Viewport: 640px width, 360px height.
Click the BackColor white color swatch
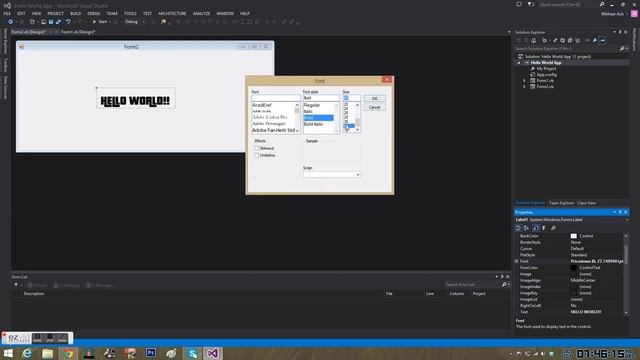[573, 236]
